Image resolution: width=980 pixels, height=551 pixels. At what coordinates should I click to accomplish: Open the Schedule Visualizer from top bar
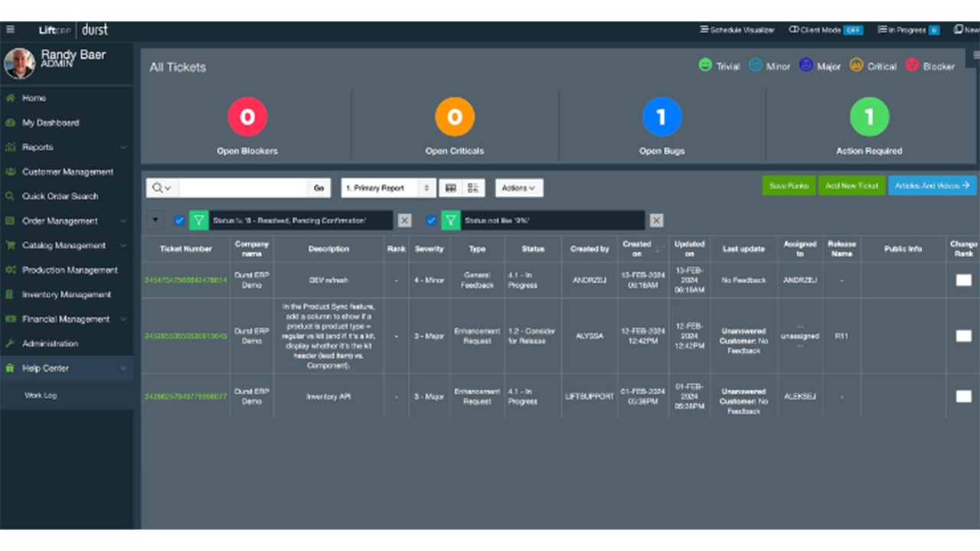[737, 30]
